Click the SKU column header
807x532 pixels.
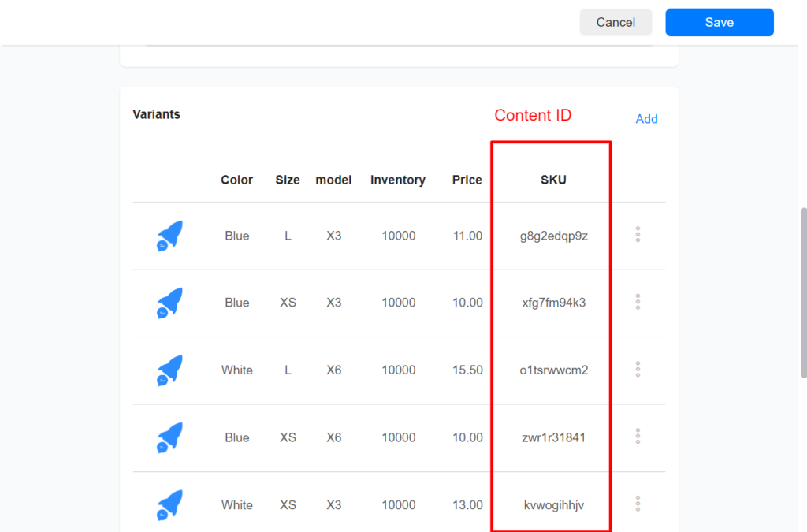(553, 180)
